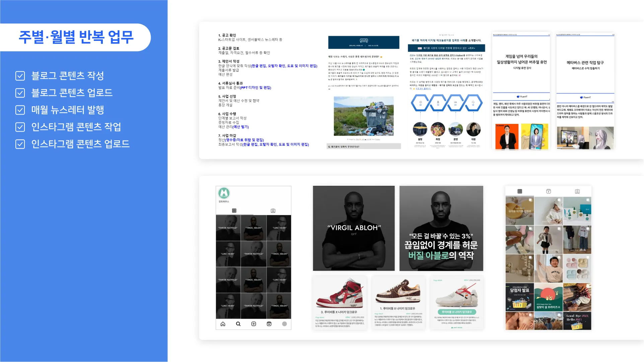Open the large "VIRGIL ABLOH" post image
This screenshot has width=644, height=362.
pos(354,228)
